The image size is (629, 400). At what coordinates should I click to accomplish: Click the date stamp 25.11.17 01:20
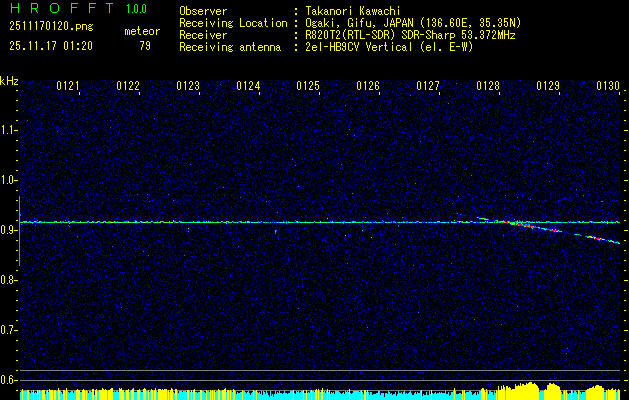51,46
